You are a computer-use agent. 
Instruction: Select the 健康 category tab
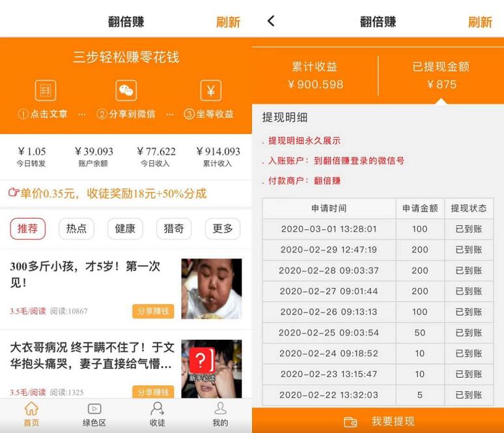point(125,229)
